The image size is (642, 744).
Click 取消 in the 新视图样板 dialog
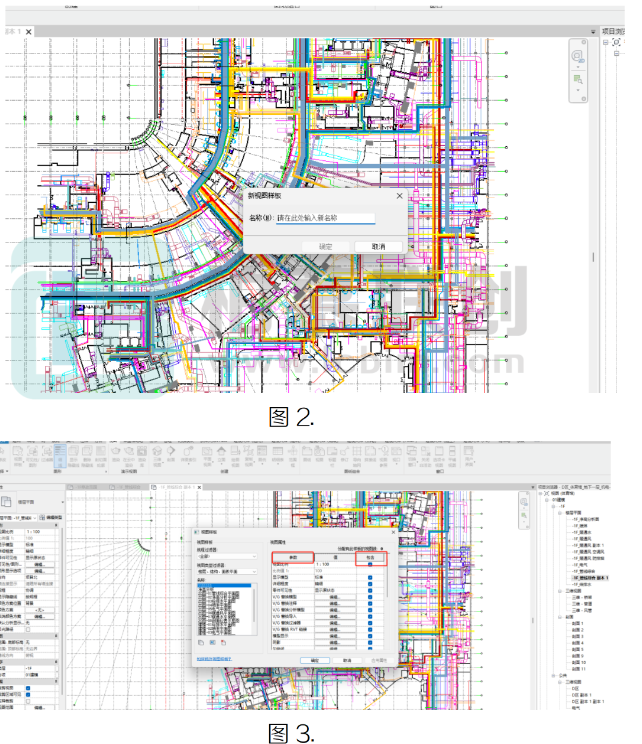pyautogui.click(x=378, y=247)
